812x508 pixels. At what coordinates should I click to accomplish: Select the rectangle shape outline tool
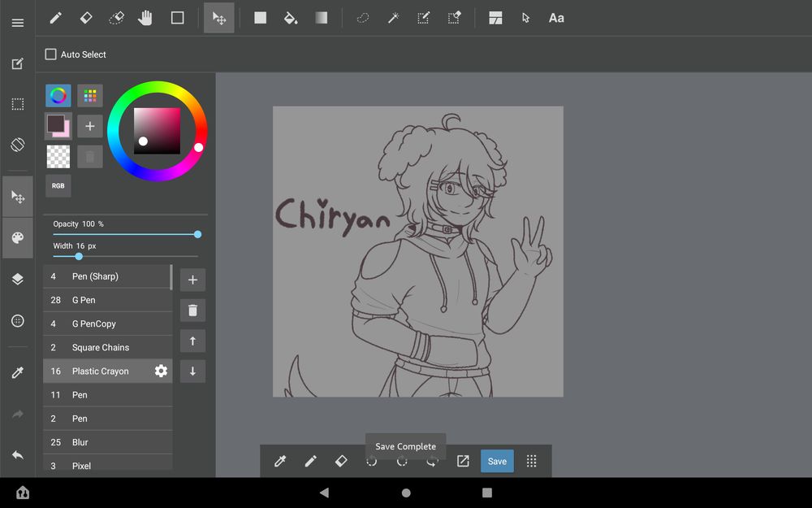tap(178, 18)
